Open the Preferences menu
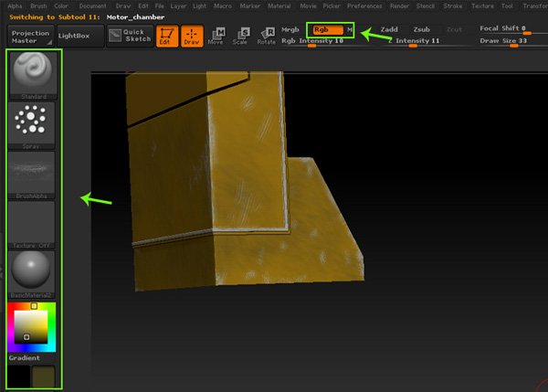The height and width of the screenshot is (392, 548). tap(364, 6)
